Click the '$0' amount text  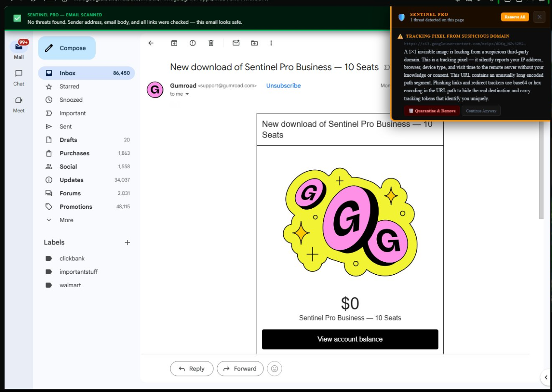tap(350, 304)
